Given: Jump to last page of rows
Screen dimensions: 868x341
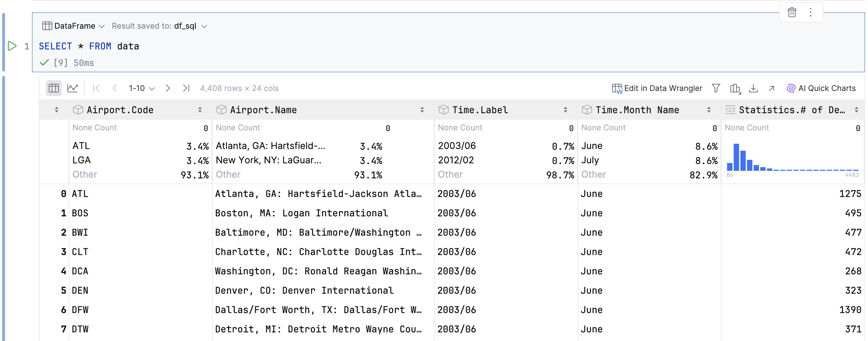Looking at the screenshot, I should coord(186,88).
